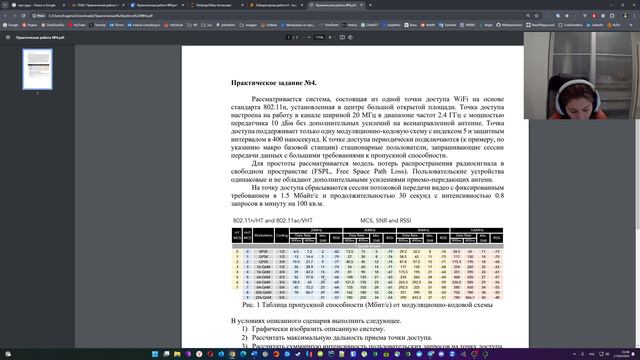Click the browser reload button
Screen dimensions: 640x360
pyautogui.click(x=24, y=16)
